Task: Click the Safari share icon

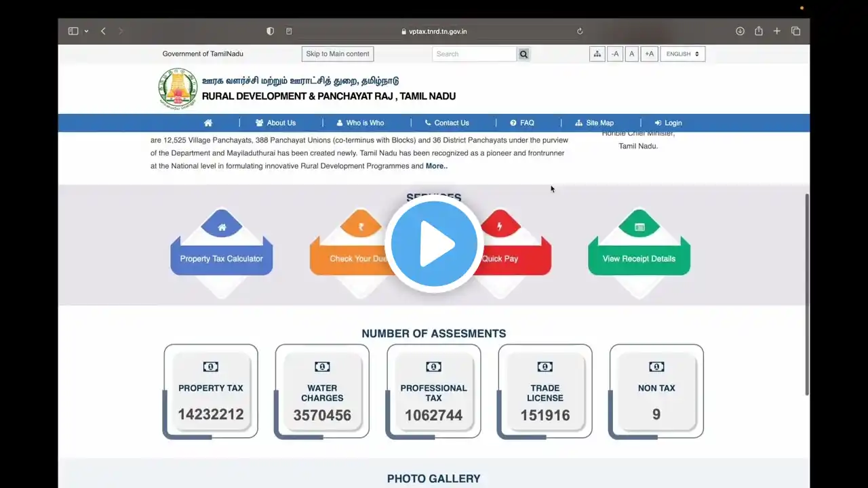Action: tap(759, 31)
